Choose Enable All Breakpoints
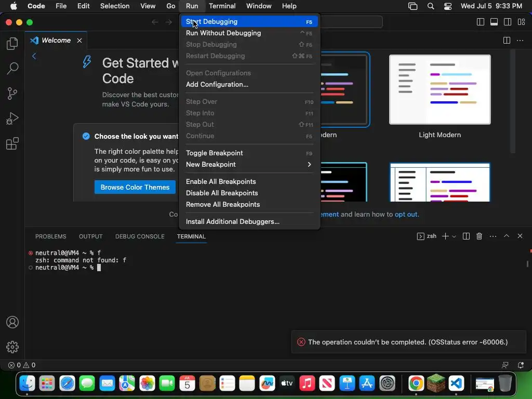The width and height of the screenshot is (532, 399). coord(249,181)
